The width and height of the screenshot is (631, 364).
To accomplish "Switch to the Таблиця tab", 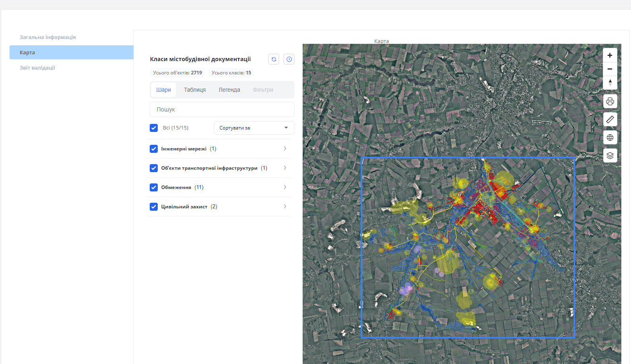I will tap(195, 90).
